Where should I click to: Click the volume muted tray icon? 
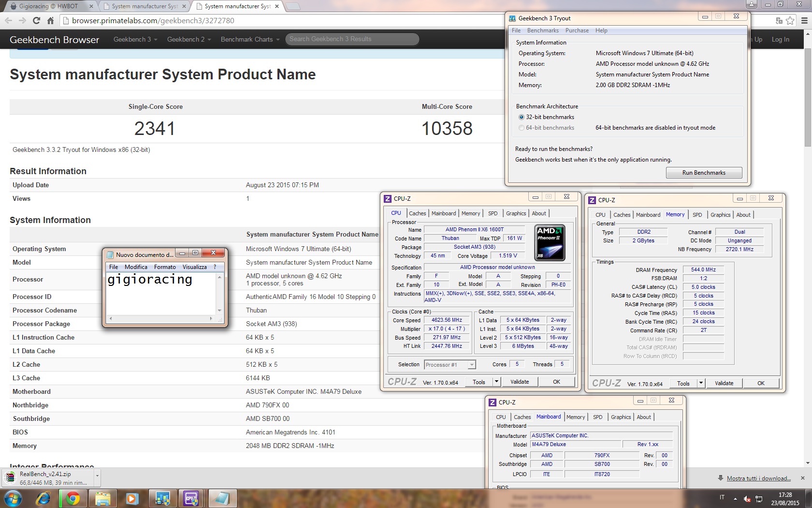coord(747,498)
